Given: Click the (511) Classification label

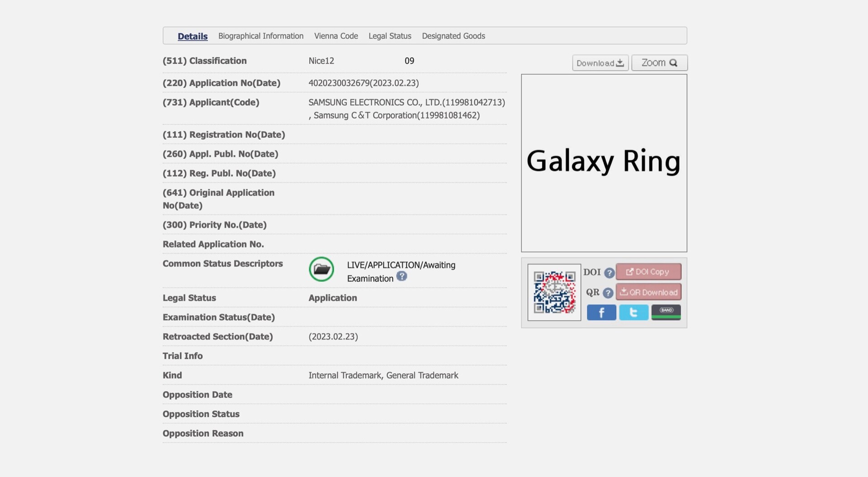Looking at the screenshot, I should click(205, 61).
